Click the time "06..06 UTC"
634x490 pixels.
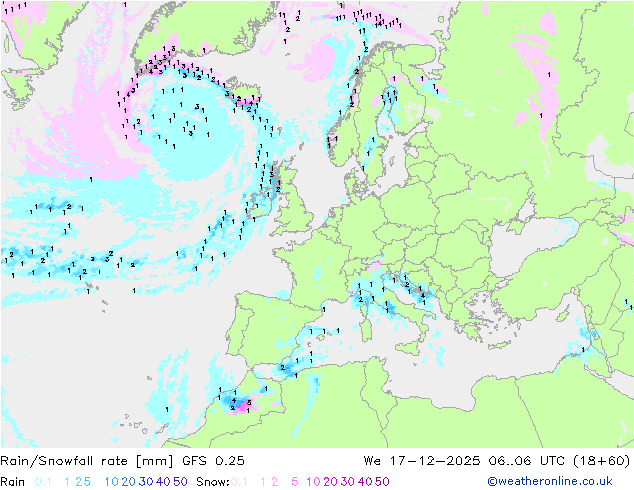526,461
